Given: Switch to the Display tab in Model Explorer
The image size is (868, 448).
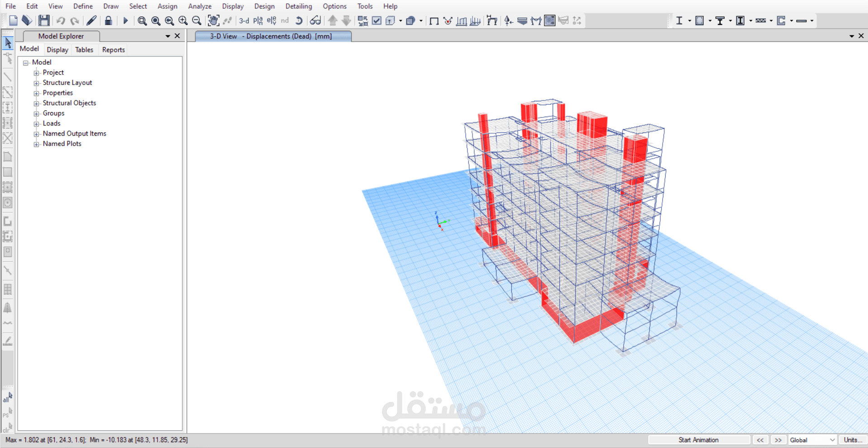Looking at the screenshot, I should 57,50.
